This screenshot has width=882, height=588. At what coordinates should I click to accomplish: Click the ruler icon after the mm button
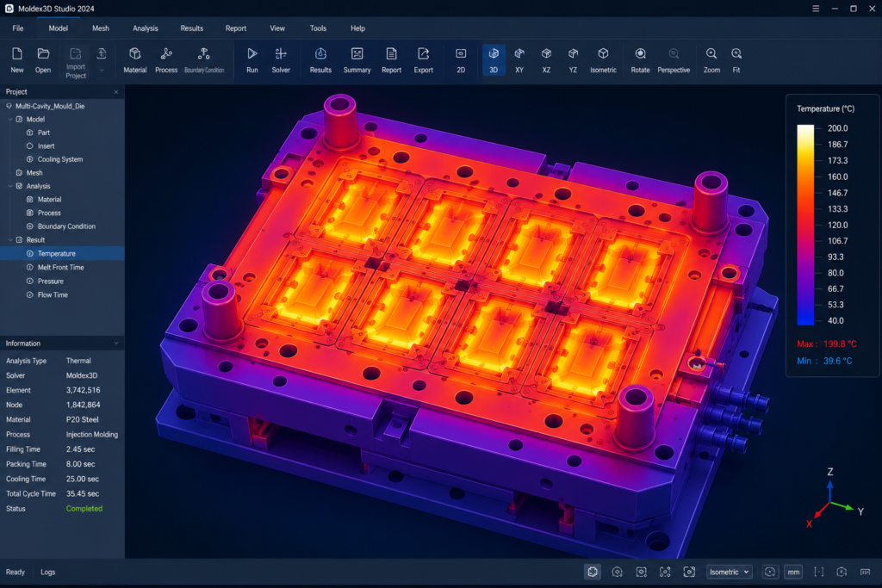tap(818, 572)
